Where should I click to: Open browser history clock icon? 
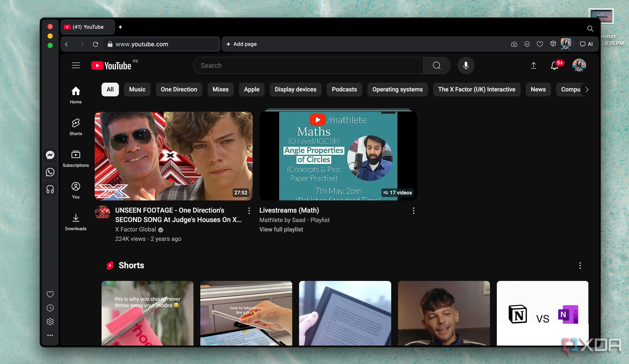[50, 308]
